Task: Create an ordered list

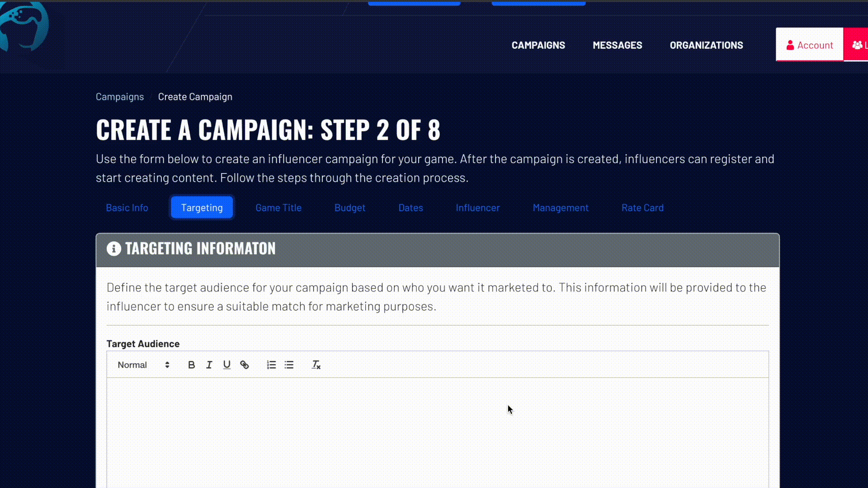Action: tap(271, 365)
